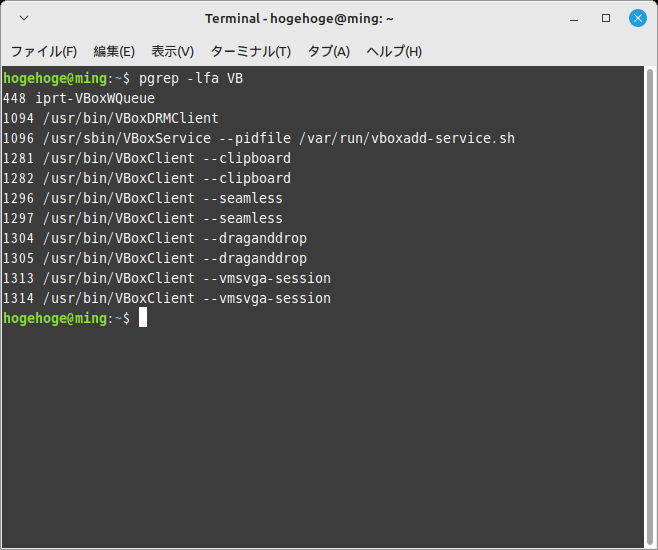This screenshot has height=550, width=658.
Task: Open the ファイル(F) menu
Action: coord(44,52)
